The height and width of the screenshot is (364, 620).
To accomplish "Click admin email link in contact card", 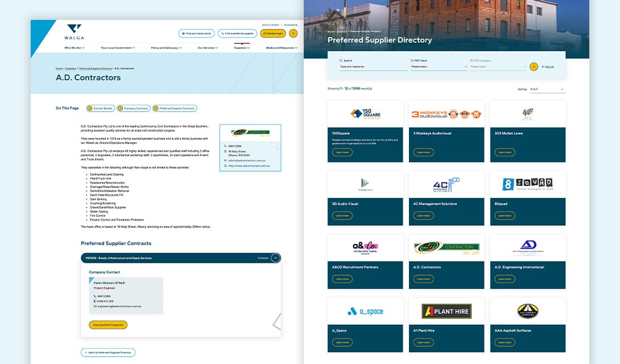I will click(247, 161).
